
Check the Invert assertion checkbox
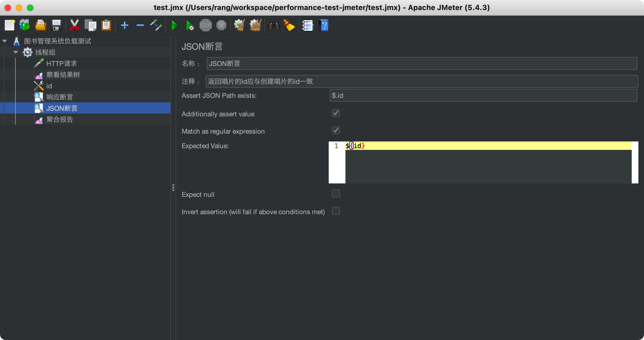[336, 211]
